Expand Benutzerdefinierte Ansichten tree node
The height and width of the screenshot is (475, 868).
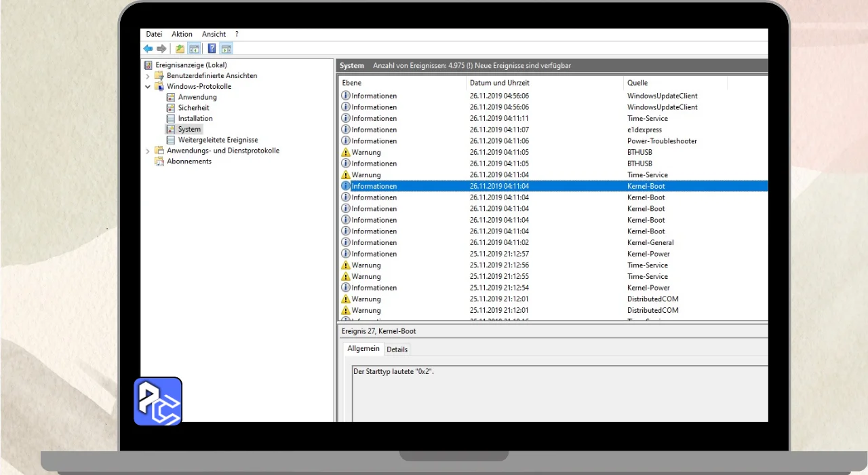(148, 76)
